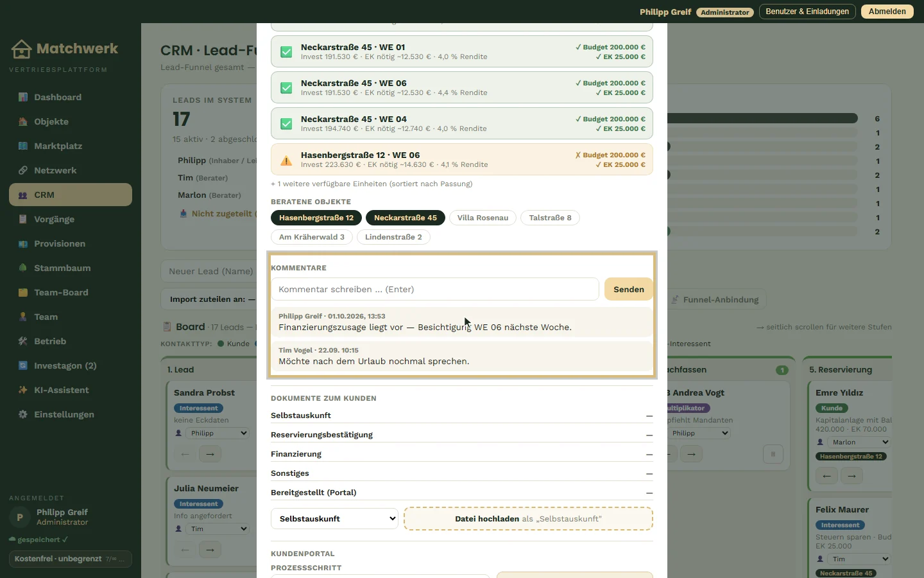Go to the CRM sidebar section
Viewport: 924px width, 578px height.
click(71, 195)
